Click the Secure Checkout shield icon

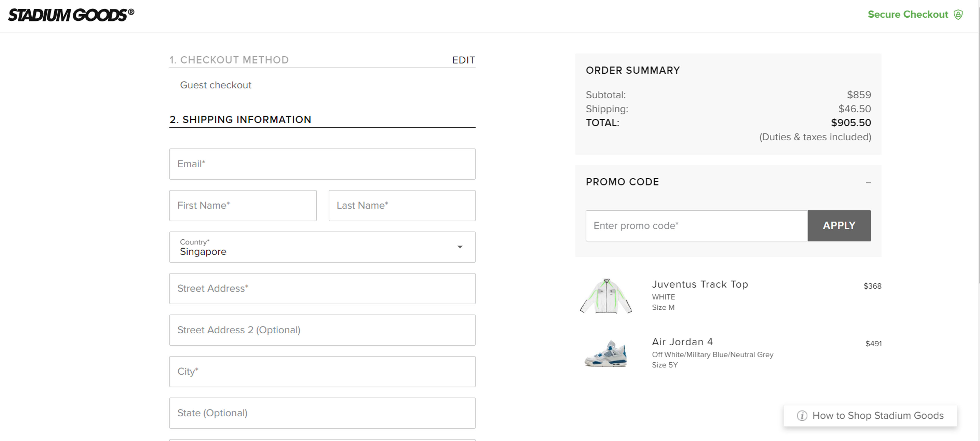point(958,15)
